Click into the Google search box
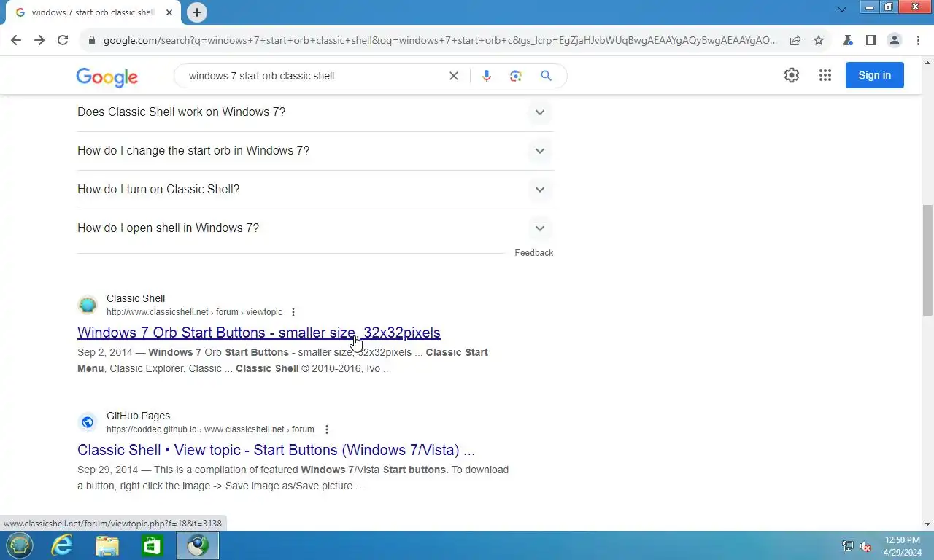Viewport: 934px width, 560px height. click(x=314, y=76)
